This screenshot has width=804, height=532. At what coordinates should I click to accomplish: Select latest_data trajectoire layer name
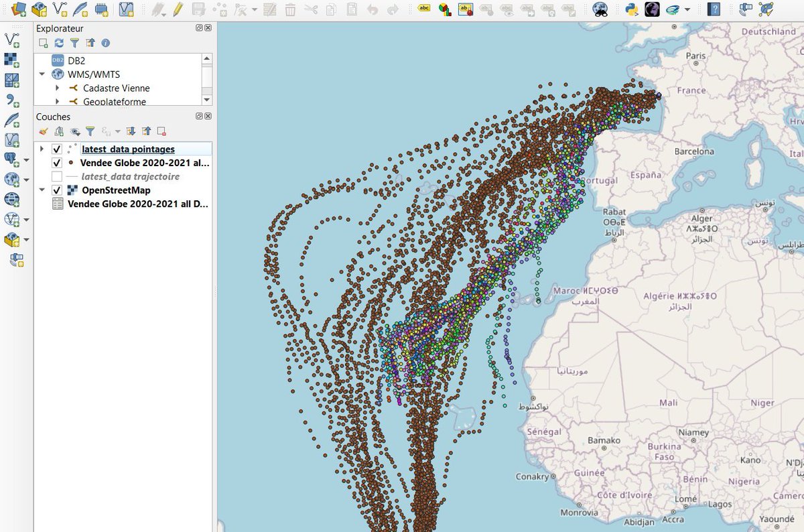pyautogui.click(x=130, y=177)
